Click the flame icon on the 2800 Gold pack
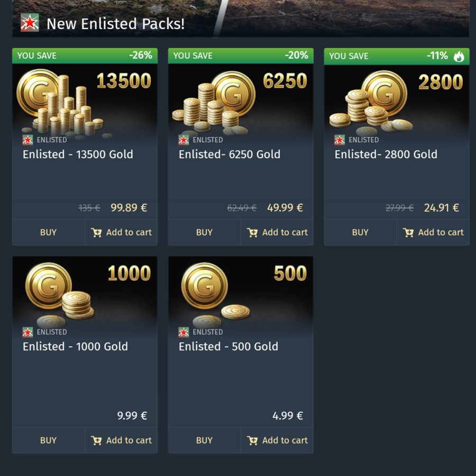The height and width of the screenshot is (476, 476). point(460,56)
